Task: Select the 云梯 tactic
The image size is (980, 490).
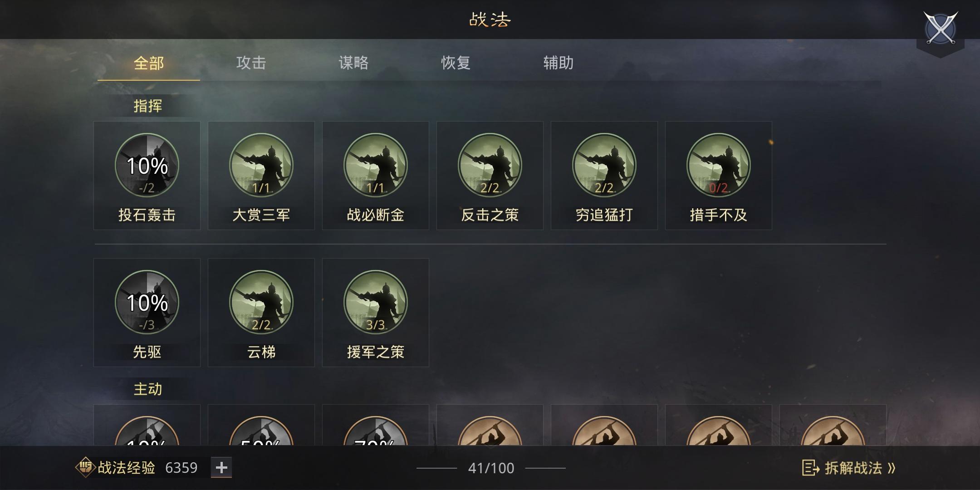Action: tap(261, 313)
